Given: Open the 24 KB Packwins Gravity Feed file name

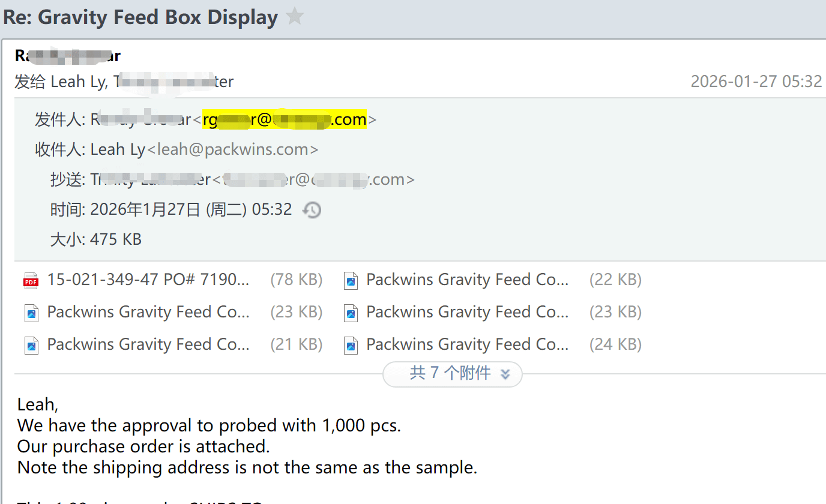Looking at the screenshot, I should point(467,344).
